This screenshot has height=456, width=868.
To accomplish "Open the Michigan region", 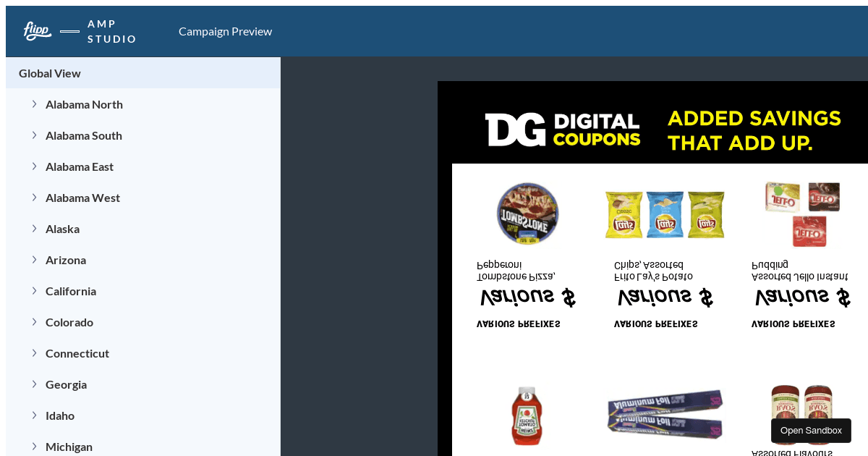I will [x=69, y=447].
